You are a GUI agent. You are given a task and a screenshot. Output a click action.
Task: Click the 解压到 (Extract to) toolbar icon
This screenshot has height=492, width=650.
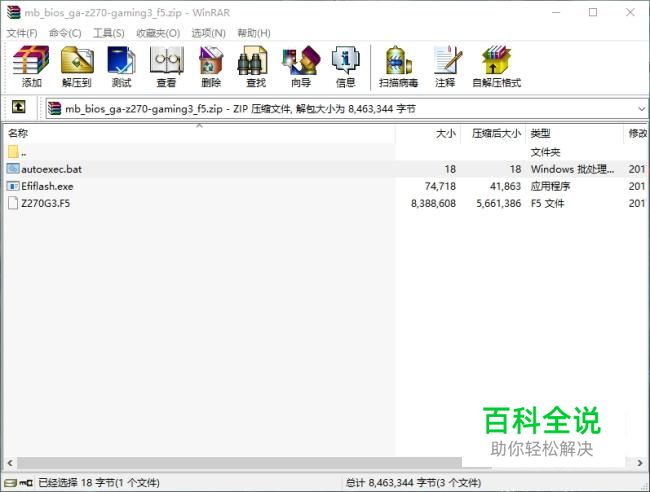[77, 67]
